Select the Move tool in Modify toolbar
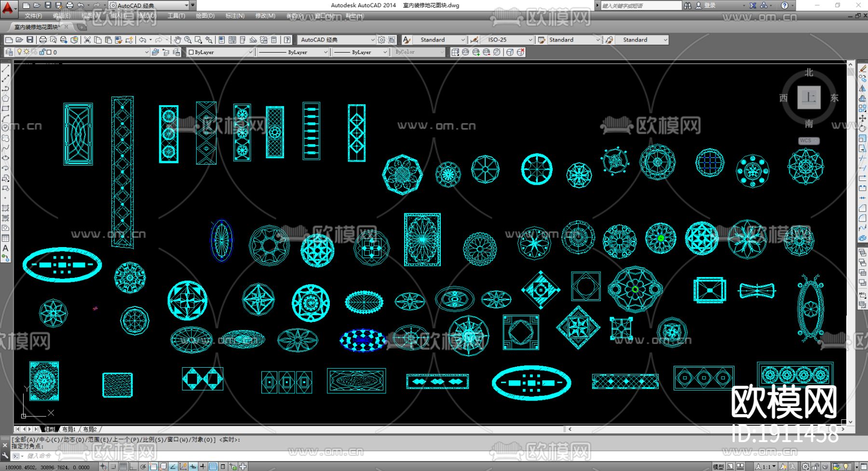 click(863, 119)
